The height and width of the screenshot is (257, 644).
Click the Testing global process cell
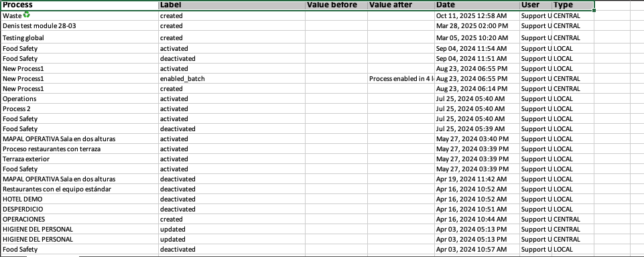(x=79, y=37)
